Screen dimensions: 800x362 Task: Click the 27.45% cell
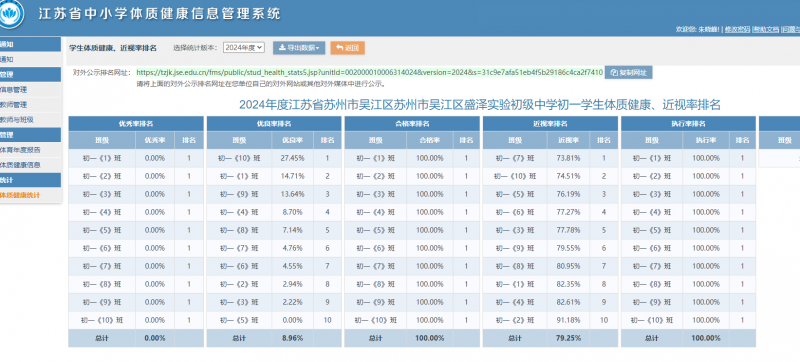(x=292, y=159)
